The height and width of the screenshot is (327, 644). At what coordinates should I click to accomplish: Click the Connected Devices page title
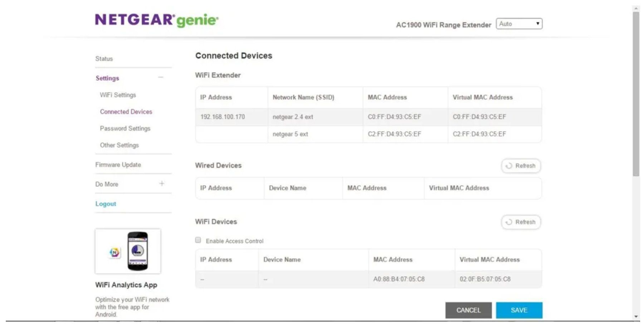click(x=234, y=56)
